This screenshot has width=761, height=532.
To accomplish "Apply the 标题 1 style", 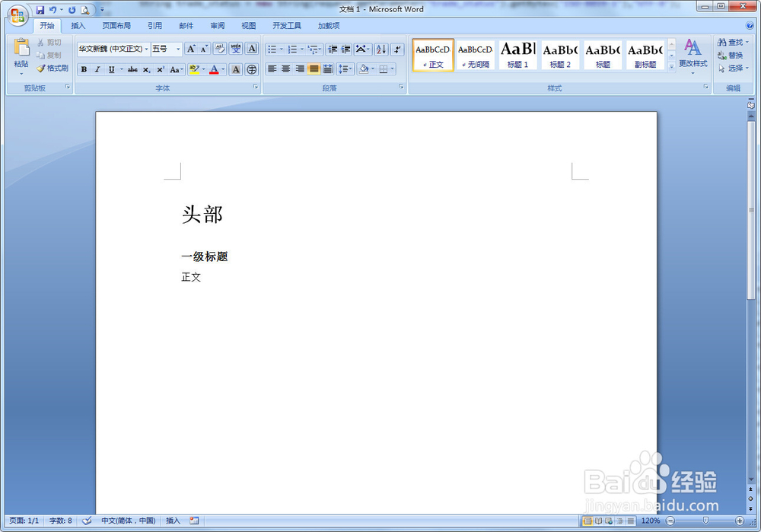I will coord(517,55).
